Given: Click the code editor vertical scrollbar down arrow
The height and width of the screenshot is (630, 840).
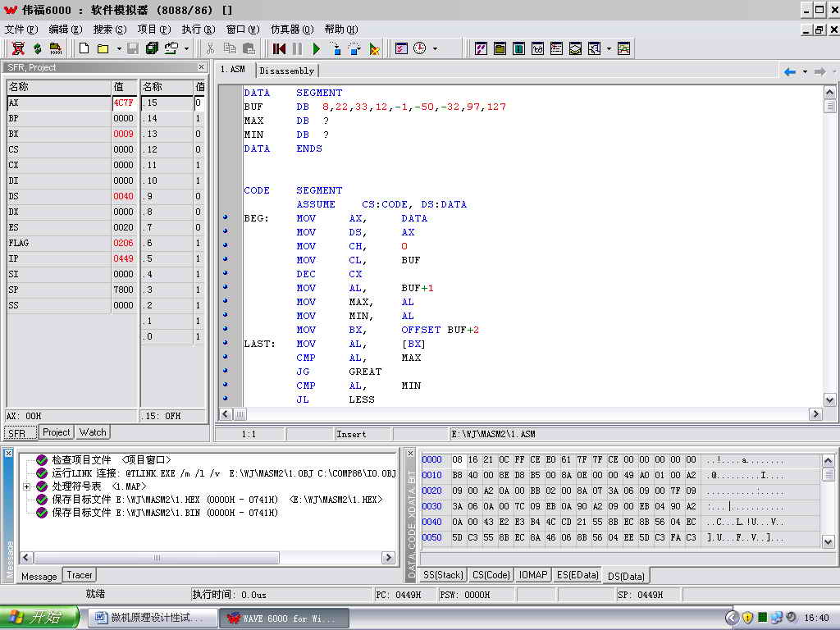Looking at the screenshot, I should [829, 399].
